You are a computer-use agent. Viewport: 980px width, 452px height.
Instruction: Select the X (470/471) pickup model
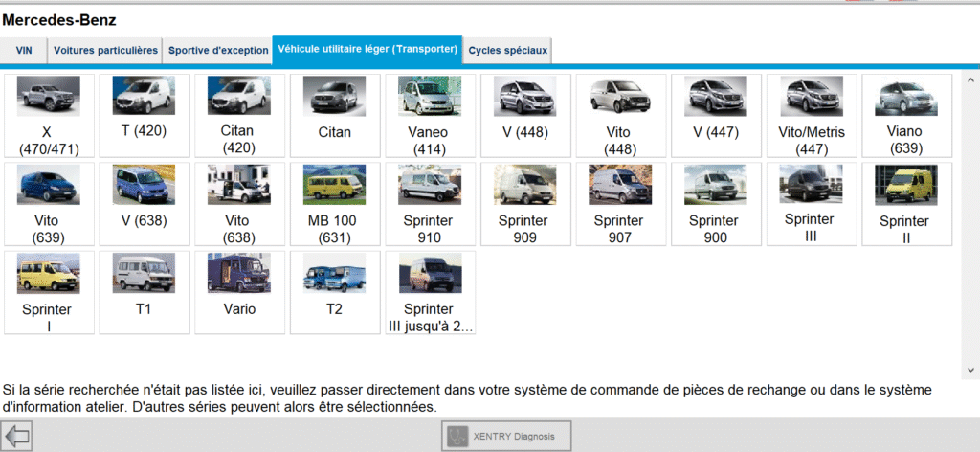(49, 115)
